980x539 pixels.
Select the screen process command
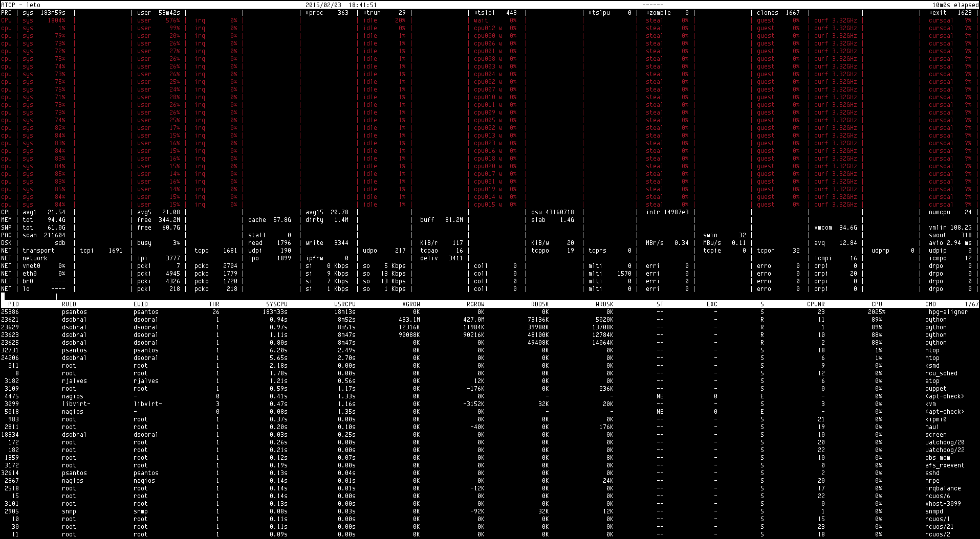tap(935, 435)
